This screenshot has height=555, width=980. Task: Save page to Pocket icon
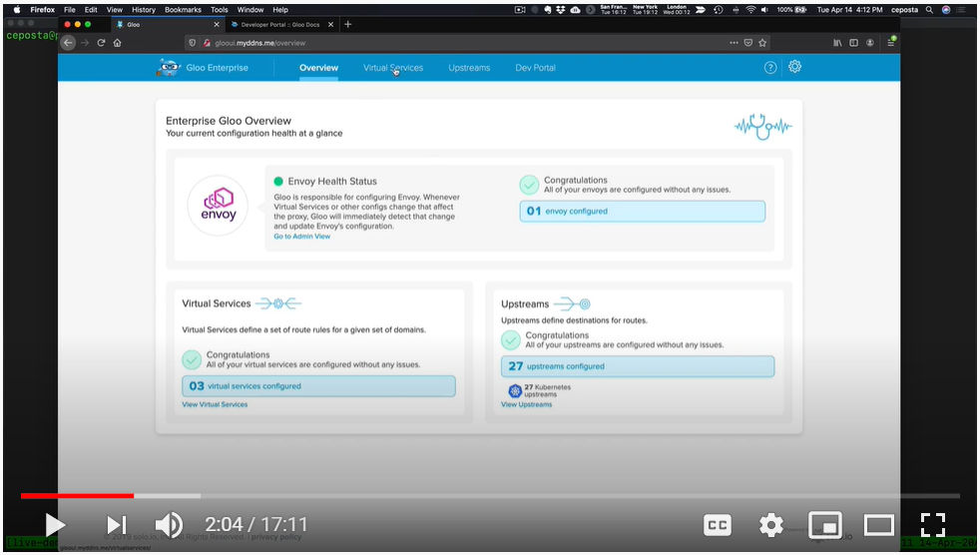[748, 43]
